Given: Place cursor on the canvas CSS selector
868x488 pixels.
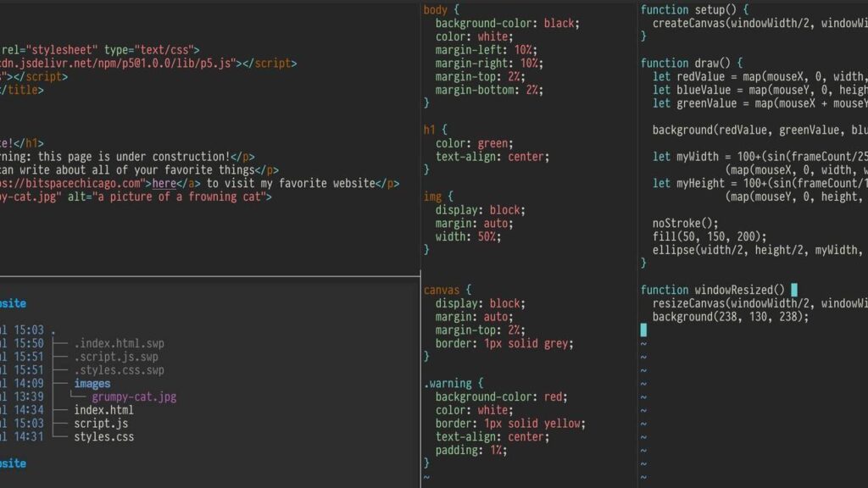Looking at the screenshot, I should pyautogui.click(x=441, y=290).
